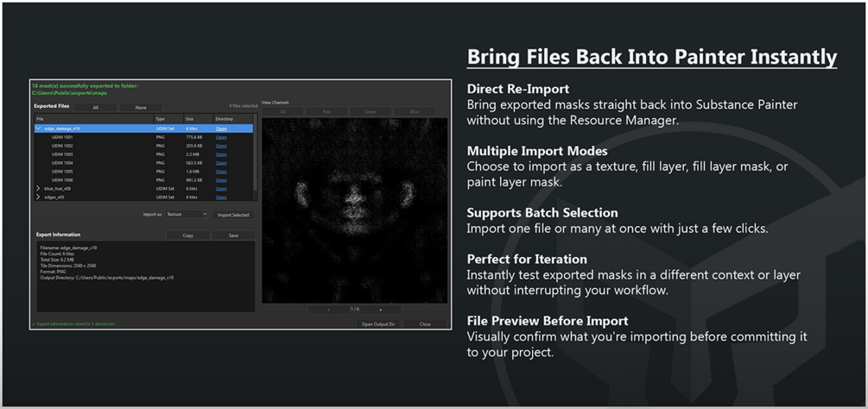The image size is (868, 409).
Task: Select all exported files with All button
Action: (95, 107)
